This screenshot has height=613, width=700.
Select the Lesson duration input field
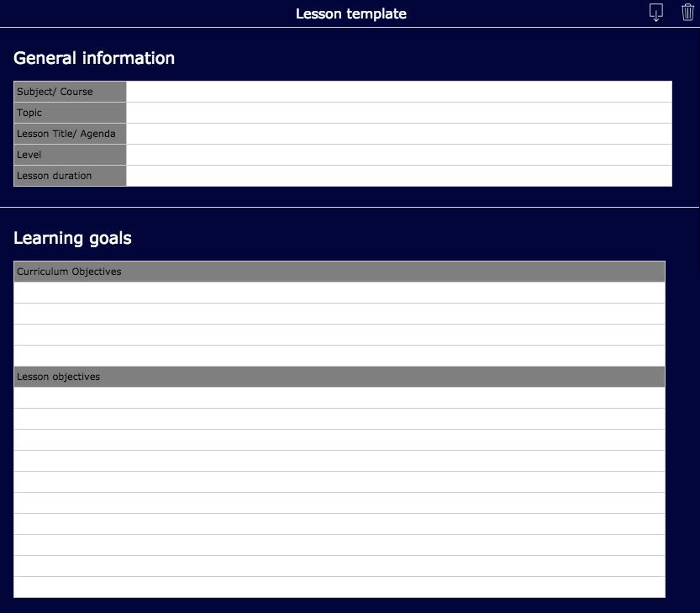[x=399, y=176]
